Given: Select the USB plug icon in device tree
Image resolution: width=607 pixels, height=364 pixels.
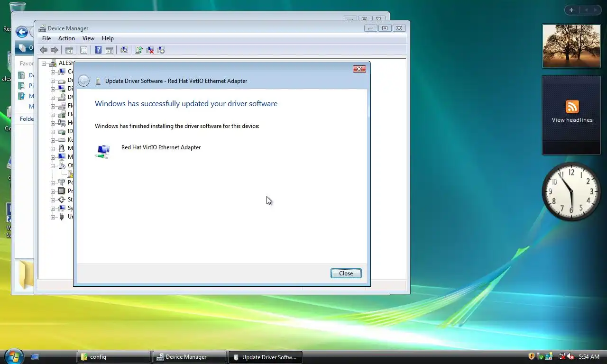Looking at the screenshot, I should pos(62,217).
